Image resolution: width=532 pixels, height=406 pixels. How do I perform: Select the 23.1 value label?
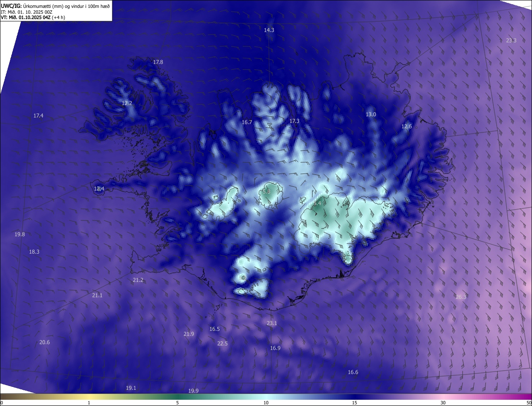[x=271, y=323]
